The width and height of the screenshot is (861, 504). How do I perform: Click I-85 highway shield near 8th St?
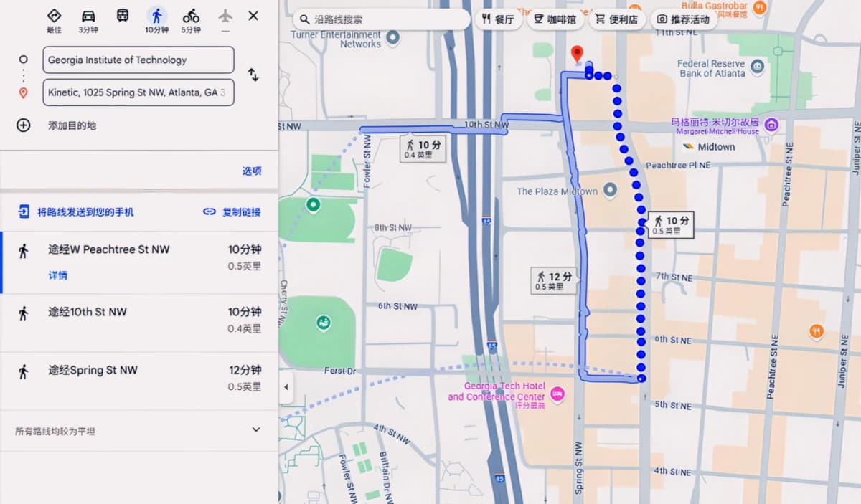pos(486,223)
